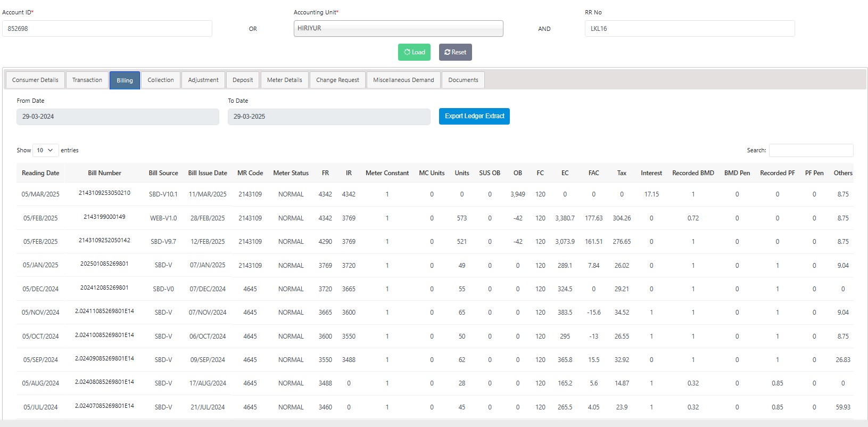This screenshot has height=427, width=868.
Task: Sort by PF Pen column header
Action: pyautogui.click(x=814, y=173)
